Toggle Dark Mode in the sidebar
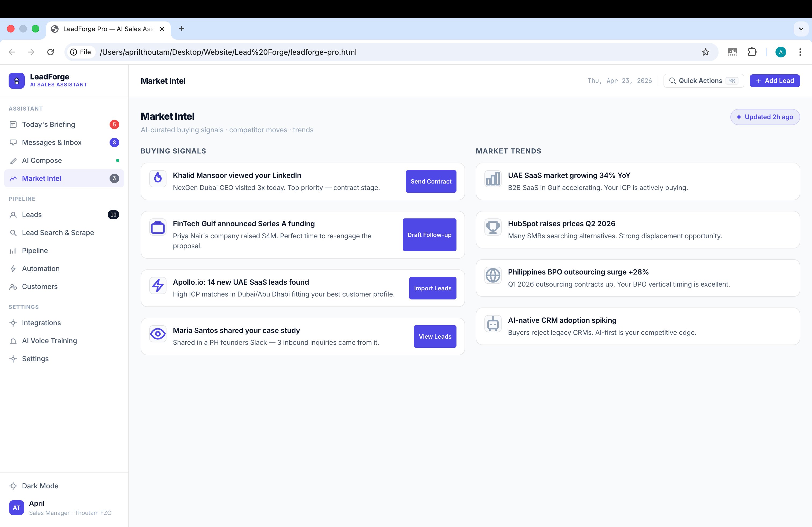 [40, 486]
